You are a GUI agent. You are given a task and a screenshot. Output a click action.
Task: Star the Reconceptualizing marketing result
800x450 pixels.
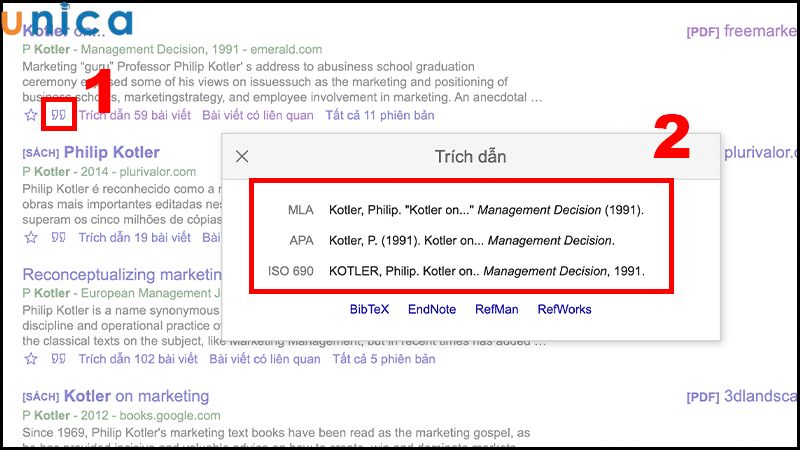coord(31,359)
